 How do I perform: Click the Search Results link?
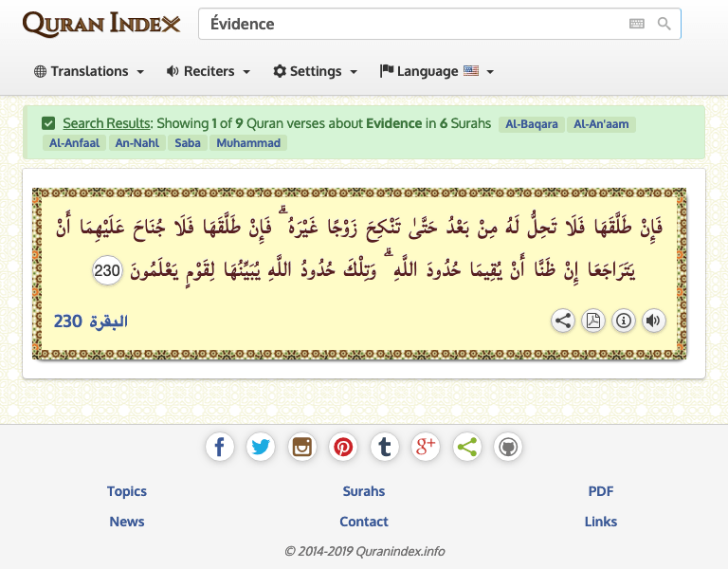(x=107, y=123)
